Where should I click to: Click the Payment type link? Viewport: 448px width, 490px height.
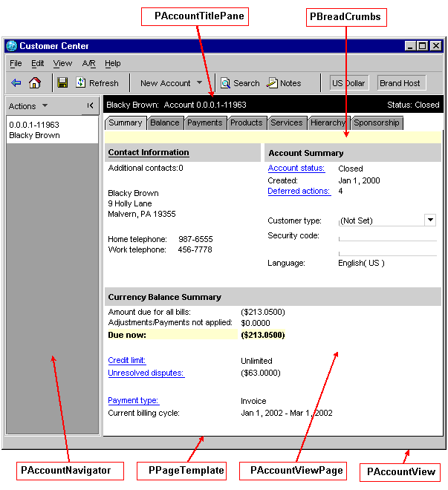tap(133, 400)
